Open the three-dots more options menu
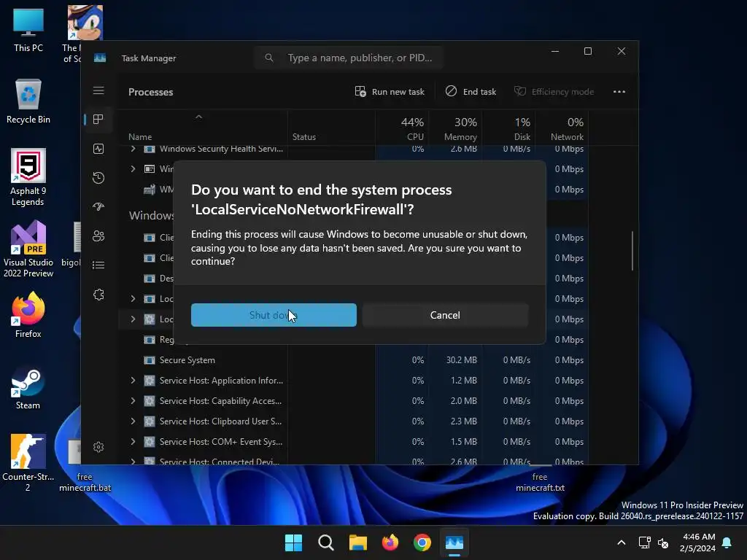 [619, 91]
